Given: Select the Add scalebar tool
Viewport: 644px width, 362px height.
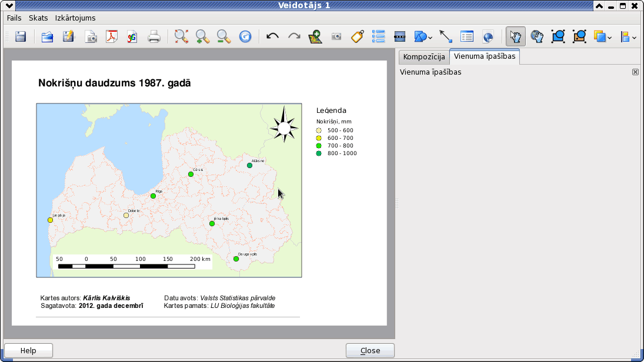Looking at the screenshot, I should pos(399,36).
